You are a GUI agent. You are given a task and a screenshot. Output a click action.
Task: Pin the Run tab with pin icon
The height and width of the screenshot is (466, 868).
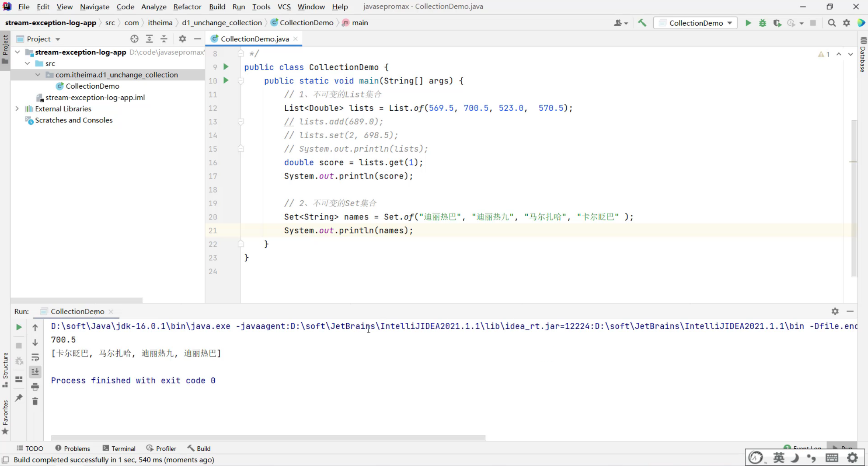(x=19, y=398)
